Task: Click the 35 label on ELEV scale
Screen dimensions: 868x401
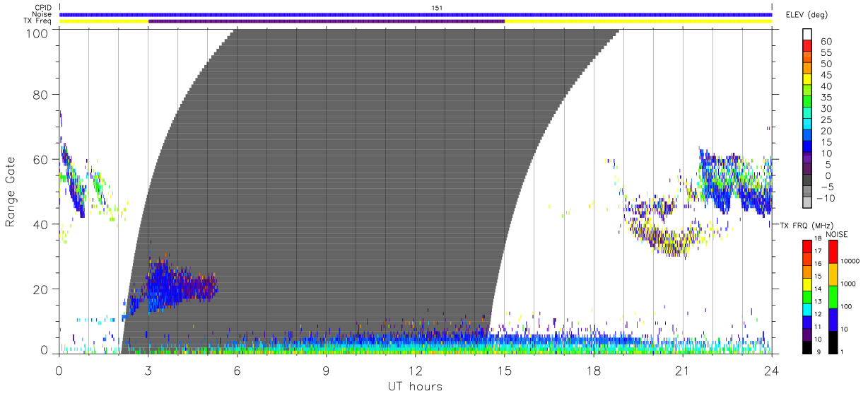Action: (826, 97)
